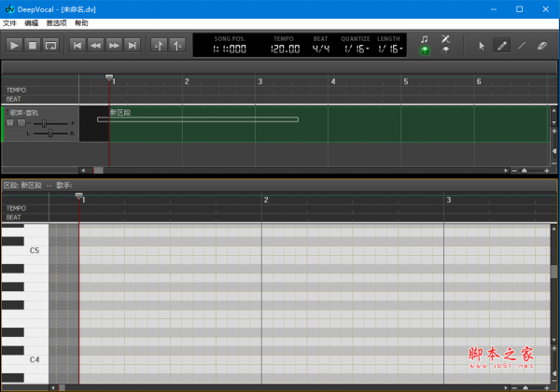Click the TEMPO 120.00 value
This screenshot has width=560, height=392.
[x=285, y=49]
